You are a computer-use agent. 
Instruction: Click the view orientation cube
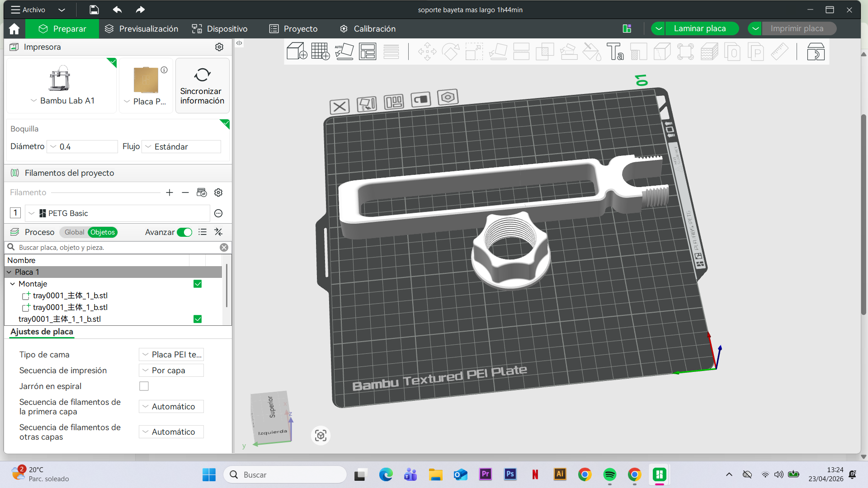[x=270, y=417]
